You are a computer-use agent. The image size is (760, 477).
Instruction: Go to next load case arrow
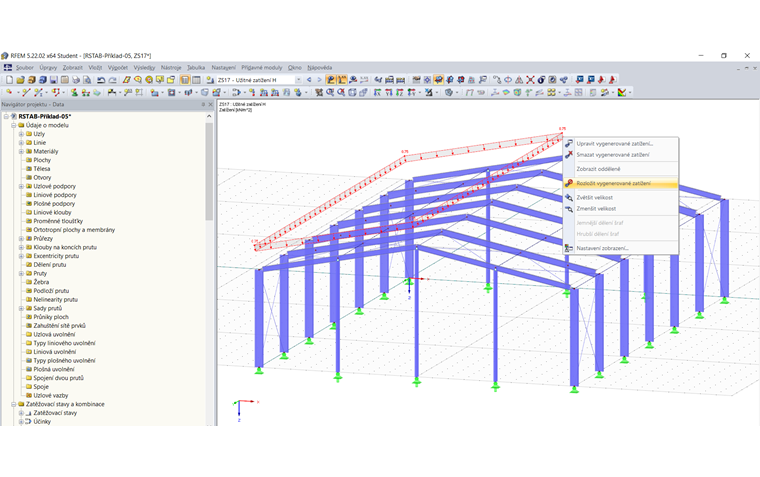point(319,80)
